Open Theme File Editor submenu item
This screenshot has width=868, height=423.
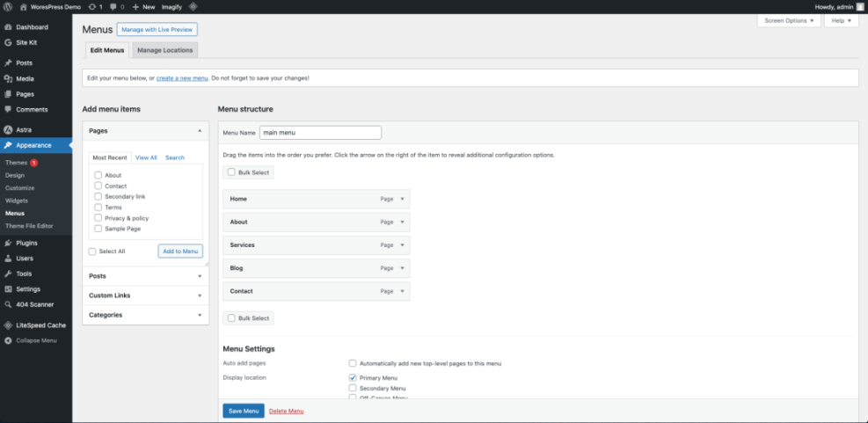[29, 226]
